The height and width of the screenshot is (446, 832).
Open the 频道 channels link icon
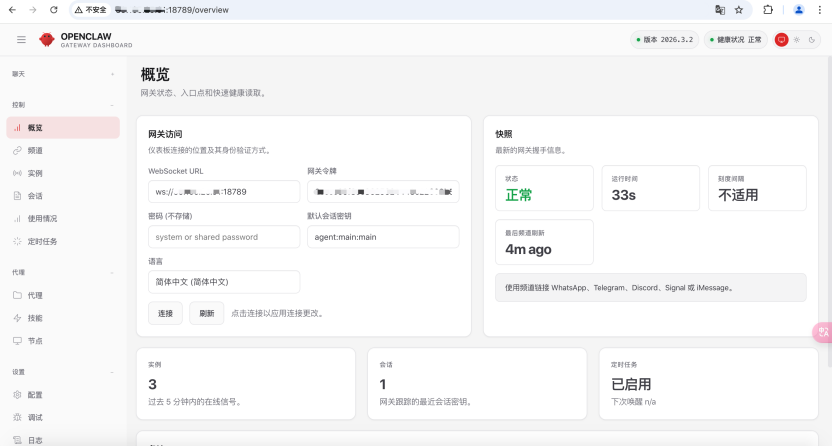click(x=18, y=151)
